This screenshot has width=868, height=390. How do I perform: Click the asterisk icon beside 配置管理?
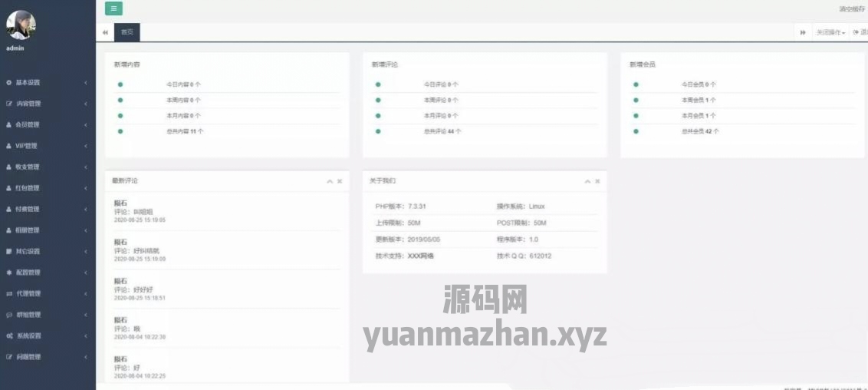click(9, 273)
